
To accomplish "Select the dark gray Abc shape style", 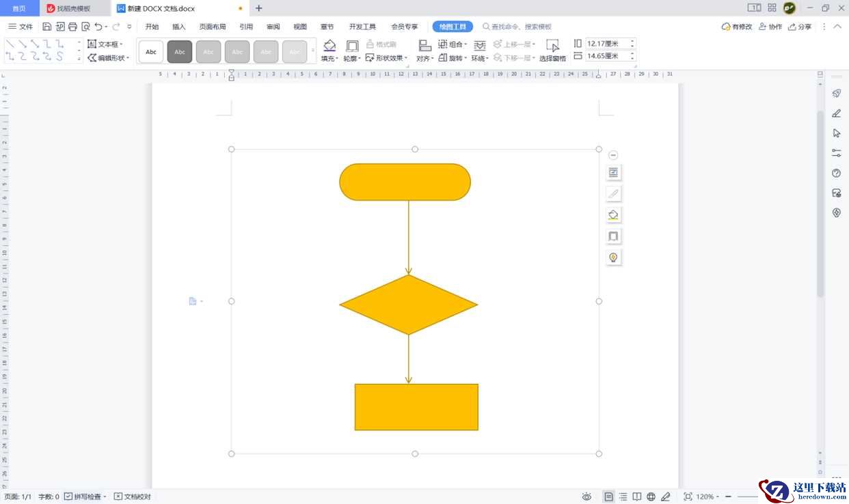I will 180,52.
